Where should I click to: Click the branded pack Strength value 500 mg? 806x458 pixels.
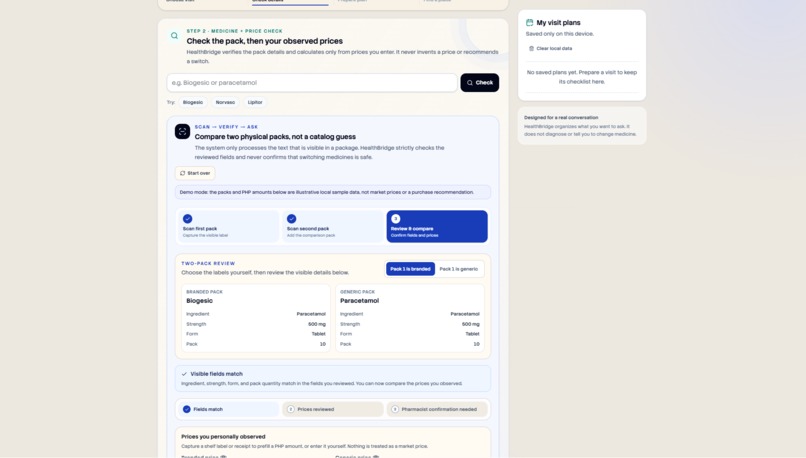[x=317, y=324]
